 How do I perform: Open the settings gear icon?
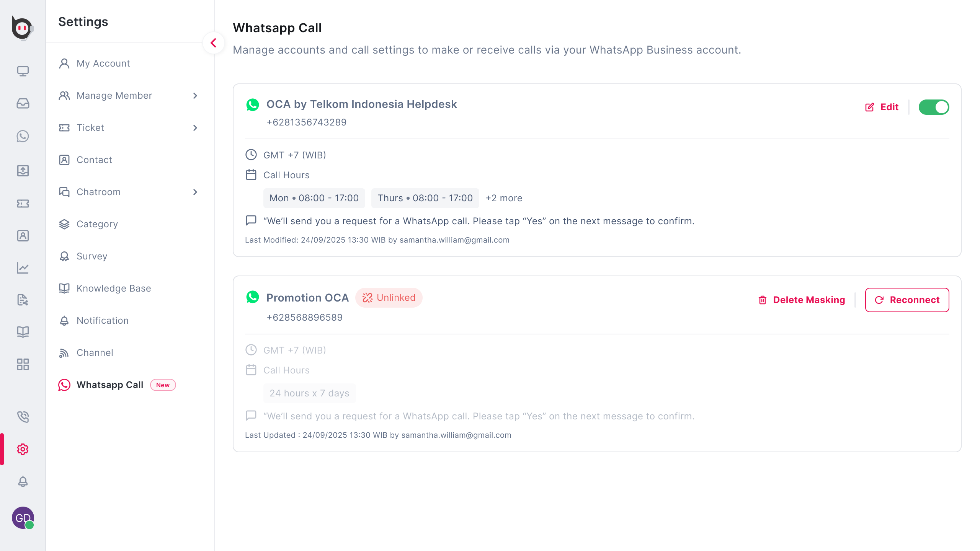pyautogui.click(x=23, y=449)
